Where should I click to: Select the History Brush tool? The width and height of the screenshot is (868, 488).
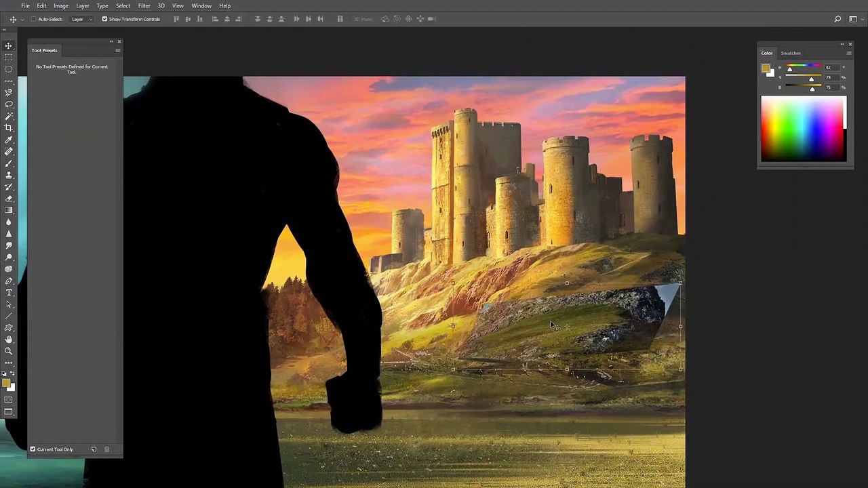tap(9, 187)
